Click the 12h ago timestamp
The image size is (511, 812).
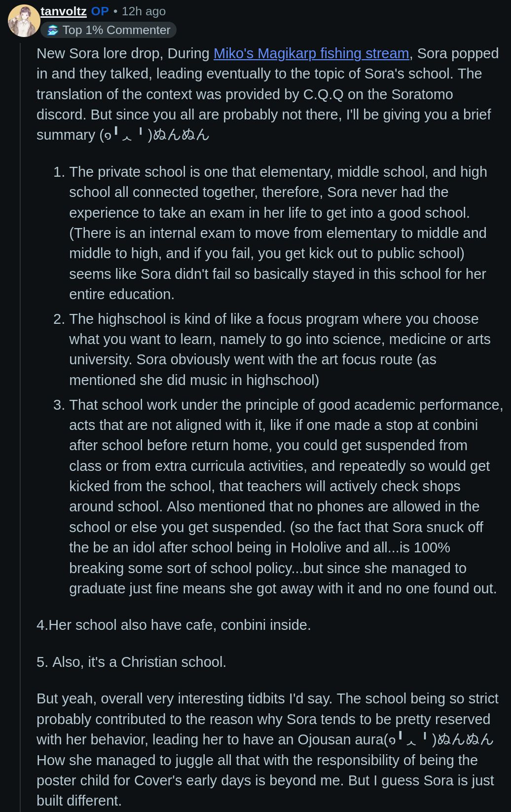coord(144,11)
